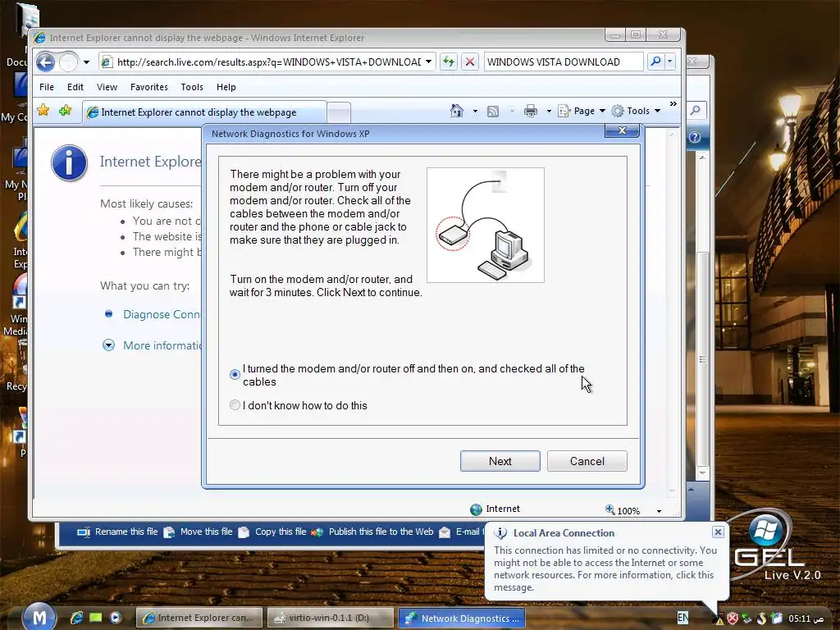Select 'I turned the modem and/or router off' option
Viewport: 840px width, 630px height.
(x=235, y=374)
